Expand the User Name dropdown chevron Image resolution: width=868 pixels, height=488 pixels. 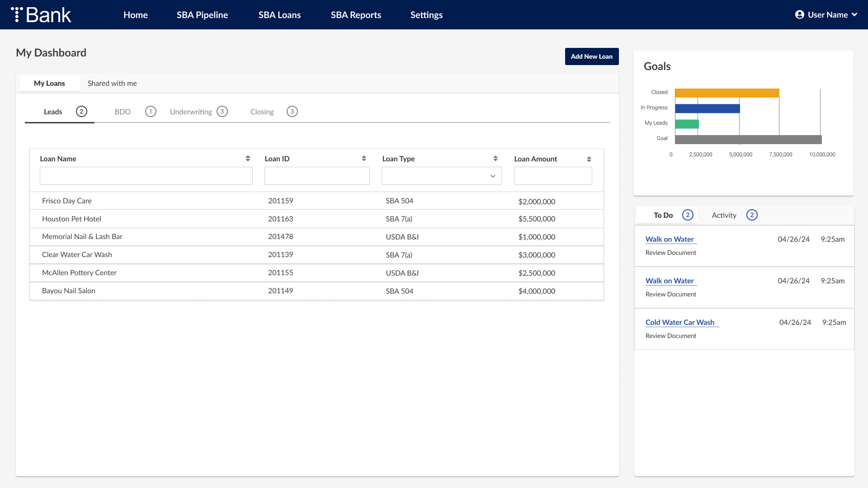pyautogui.click(x=854, y=14)
